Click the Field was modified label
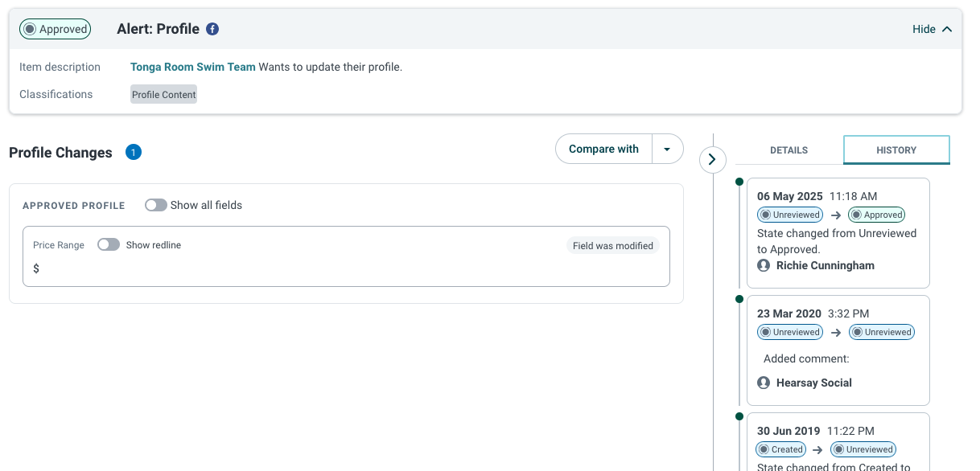The width and height of the screenshot is (980, 471). pos(613,246)
